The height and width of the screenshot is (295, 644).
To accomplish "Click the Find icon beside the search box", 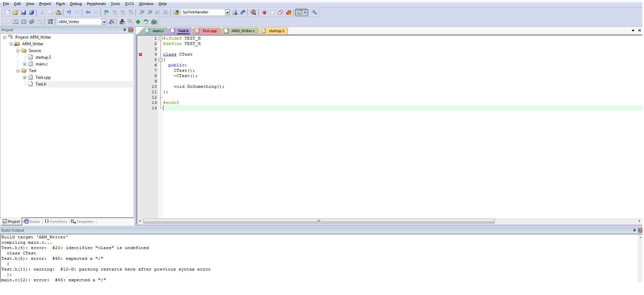I will pyautogui.click(x=235, y=12).
